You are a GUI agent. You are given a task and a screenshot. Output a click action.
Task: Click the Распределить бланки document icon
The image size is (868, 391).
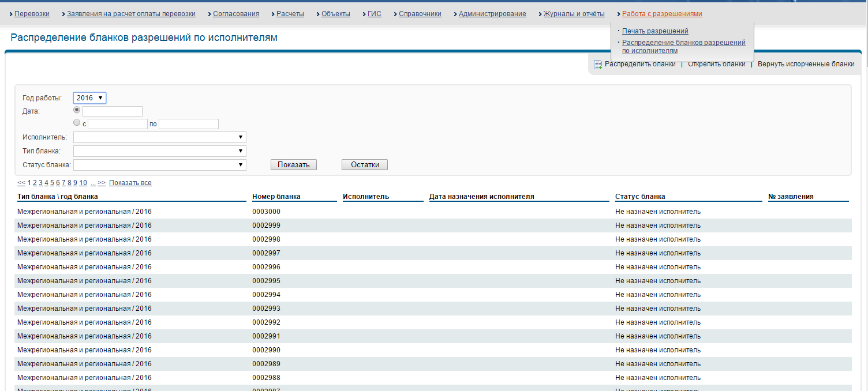tap(598, 65)
